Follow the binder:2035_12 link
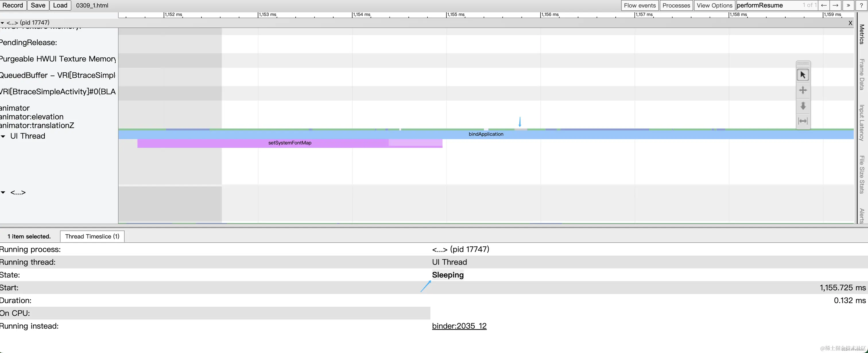 coord(459,326)
